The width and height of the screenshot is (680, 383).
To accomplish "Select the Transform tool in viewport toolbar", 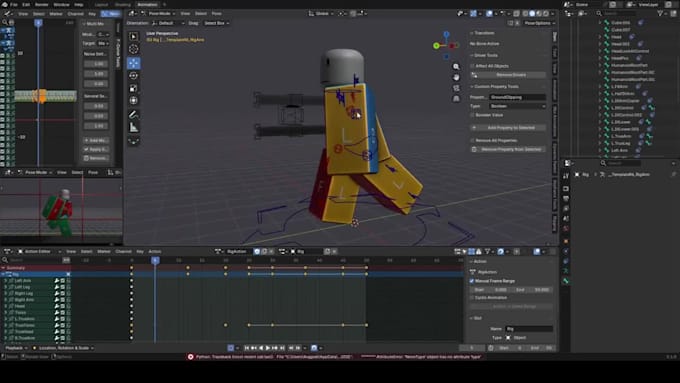I will coord(134,100).
